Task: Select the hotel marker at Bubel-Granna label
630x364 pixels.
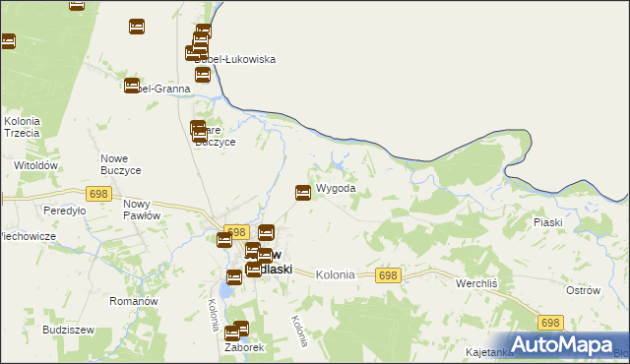Action: [132, 86]
